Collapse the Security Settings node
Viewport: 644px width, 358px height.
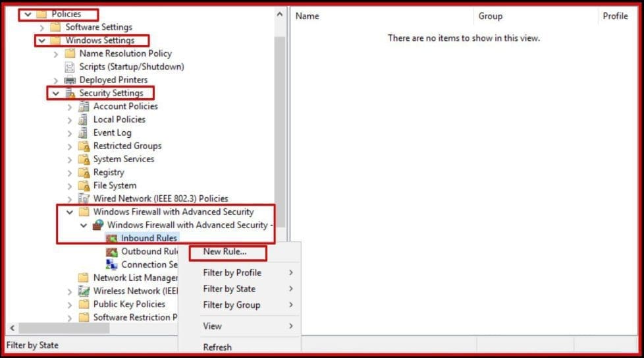pos(56,93)
